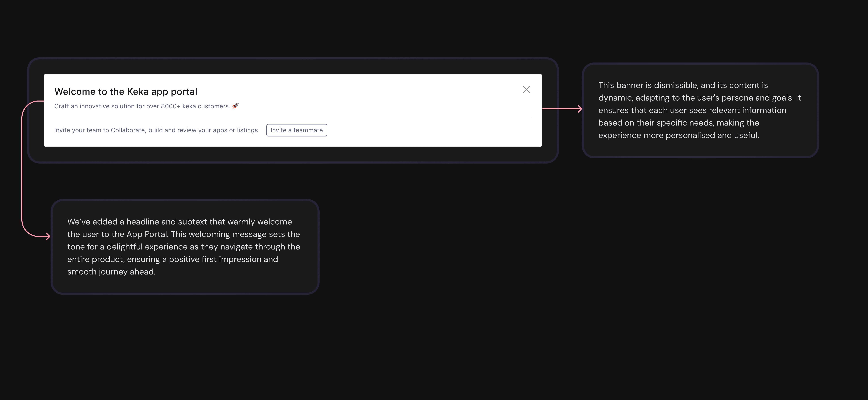868x400 pixels.
Task: Select the banner is dismissible annotation text
Action: (x=699, y=110)
